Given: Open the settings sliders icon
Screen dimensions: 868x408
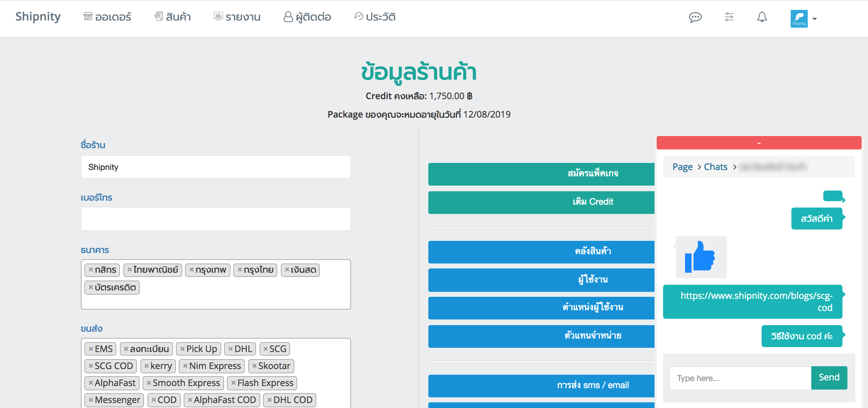Looking at the screenshot, I should [729, 17].
